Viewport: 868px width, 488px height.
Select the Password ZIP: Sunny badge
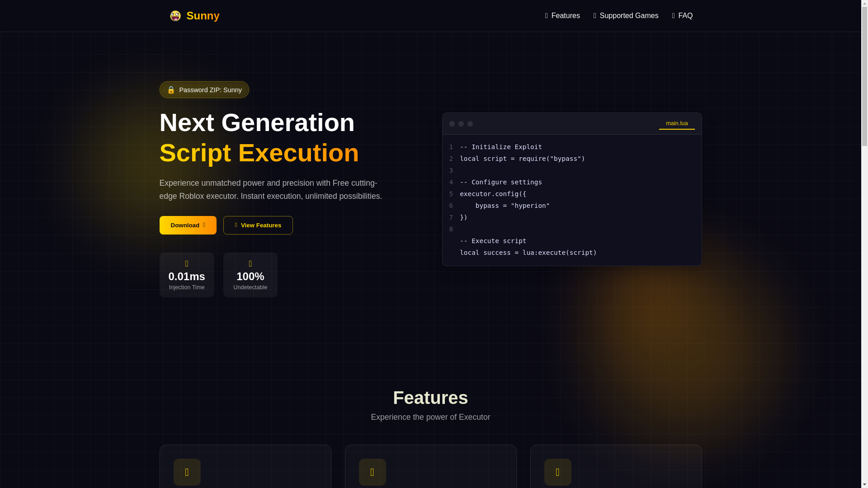tap(204, 90)
